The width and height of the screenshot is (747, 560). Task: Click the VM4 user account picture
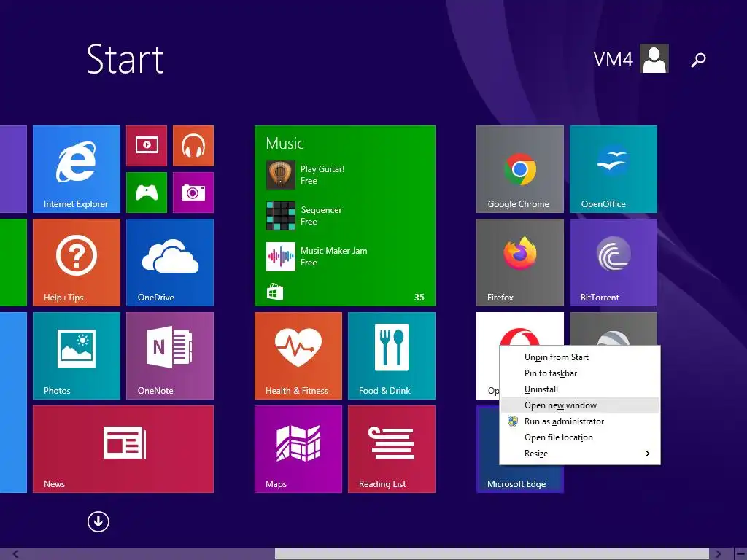654,58
